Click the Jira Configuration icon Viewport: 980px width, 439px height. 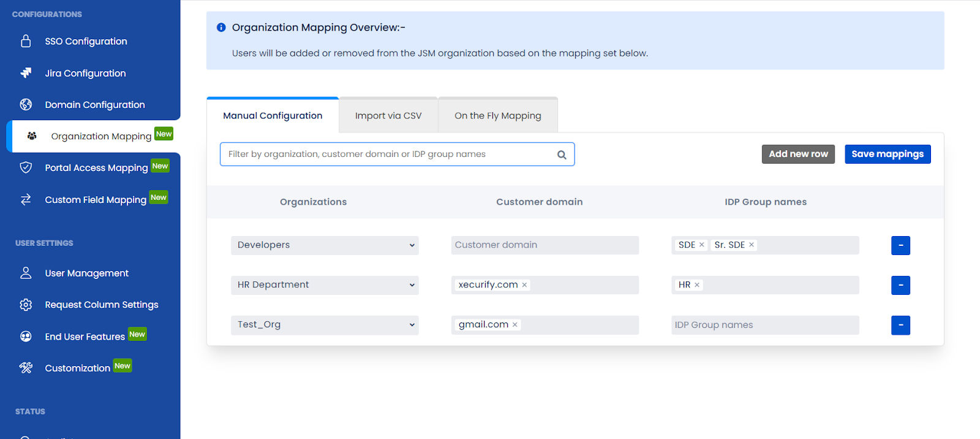tap(26, 73)
